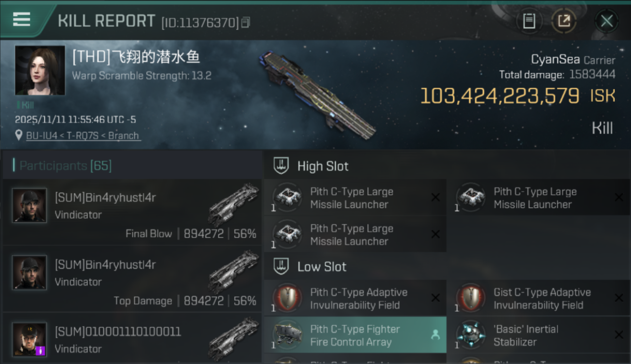Image resolution: width=631 pixels, height=364 pixels.
Task: Close the kill report window
Action: pos(607,21)
